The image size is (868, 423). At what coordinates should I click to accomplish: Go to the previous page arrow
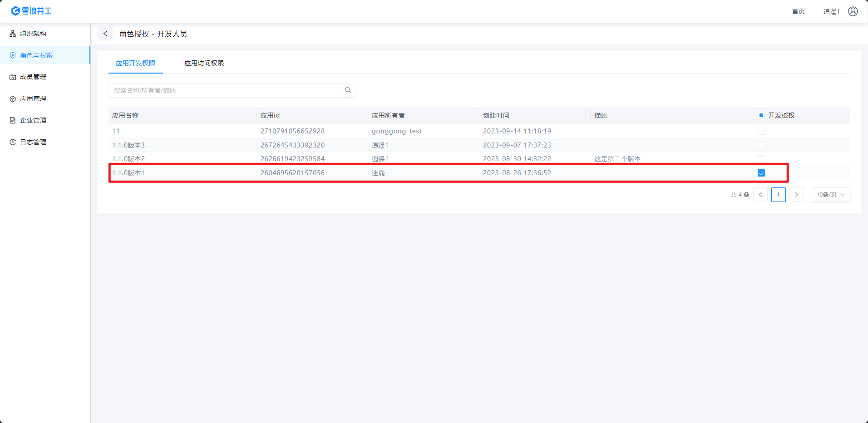[x=760, y=195]
